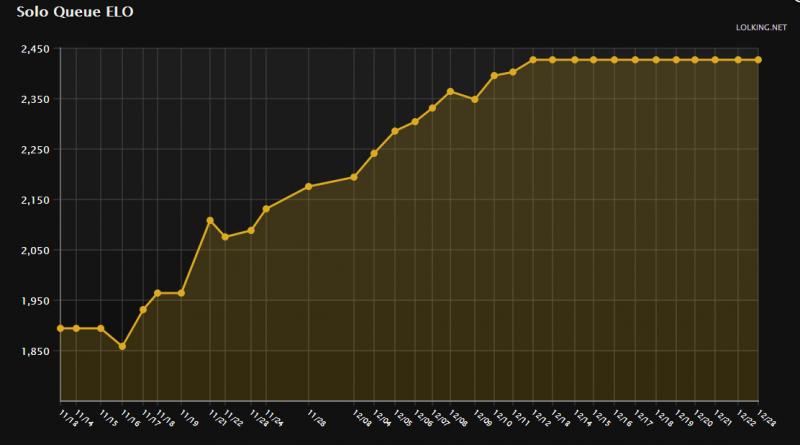Select the data point above the 11/28 label
The width and height of the screenshot is (800, 445).
pyautogui.click(x=308, y=187)
